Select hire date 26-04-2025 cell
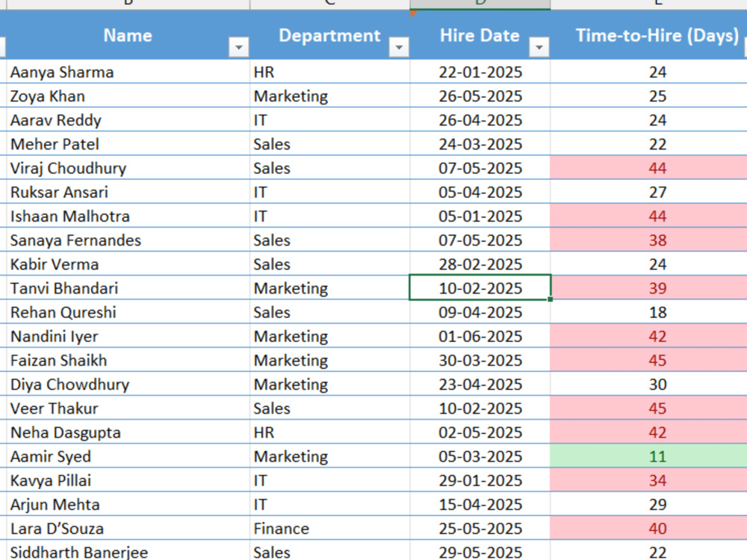747x560 pixels. (480, 120)
